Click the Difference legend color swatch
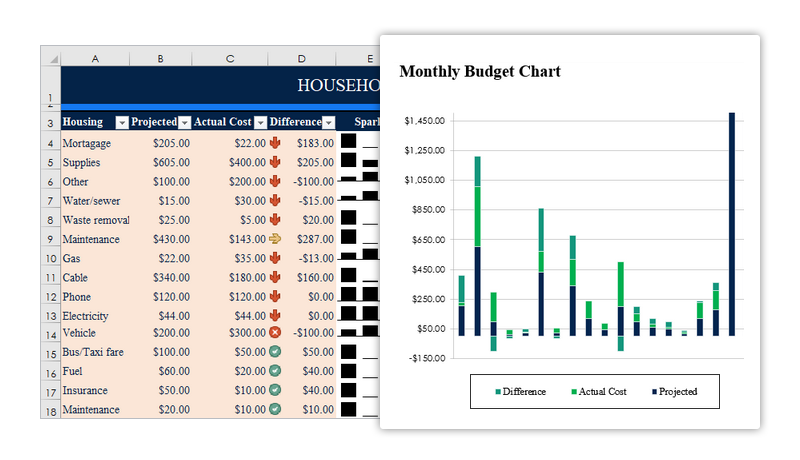Screen dimensions: 800x460 click(x=498, y=392)
